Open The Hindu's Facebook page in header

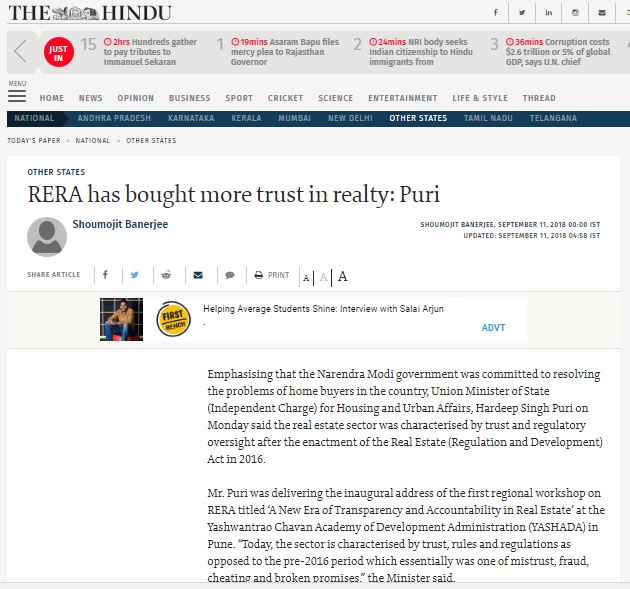point(495,12)
